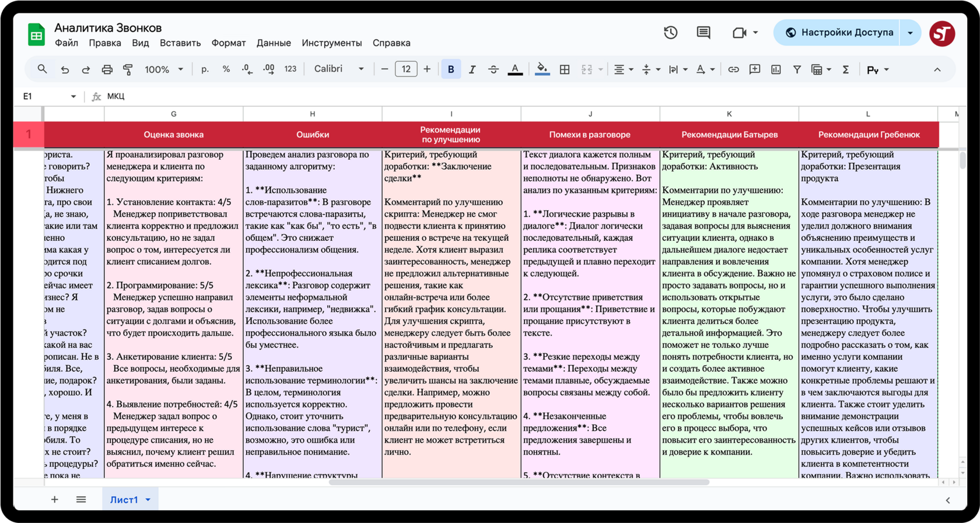
Task: Select the Помехи в разговоре header cell
Action: coord(590,135)
